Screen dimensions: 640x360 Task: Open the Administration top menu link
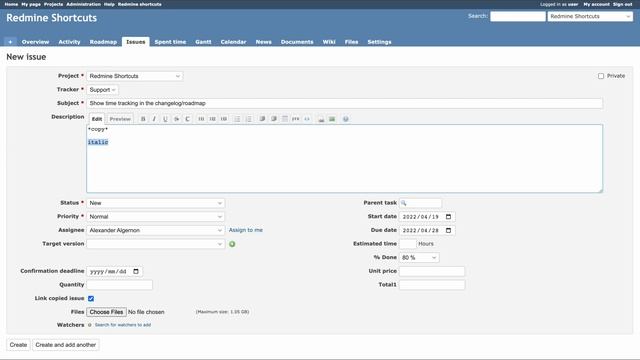point(83,4)
